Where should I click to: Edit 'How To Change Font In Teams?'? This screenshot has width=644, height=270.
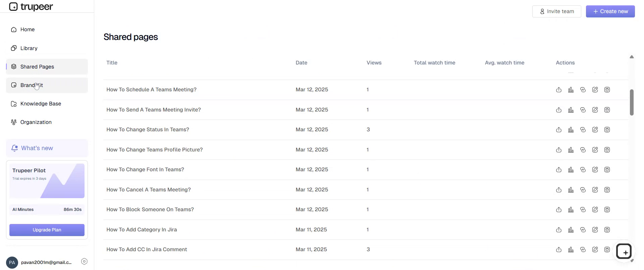(x=595, y=170)
